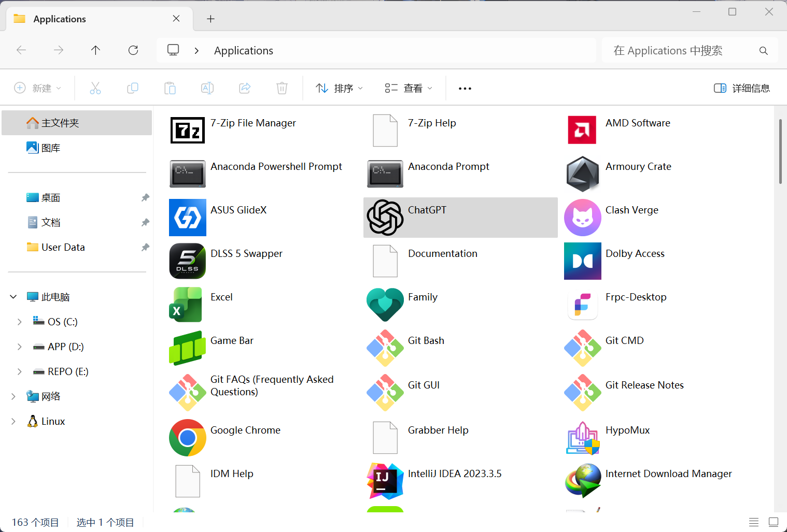Click the vertical scrollbar thumb

coord(780,151)
